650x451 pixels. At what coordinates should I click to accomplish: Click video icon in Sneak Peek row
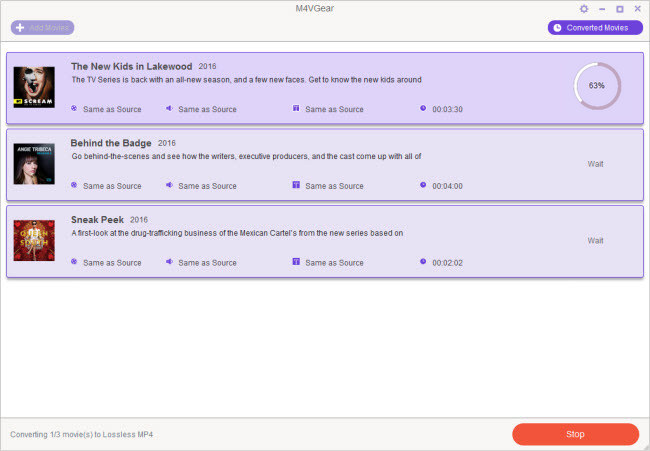pyautogui.click(x=74, y=262)
